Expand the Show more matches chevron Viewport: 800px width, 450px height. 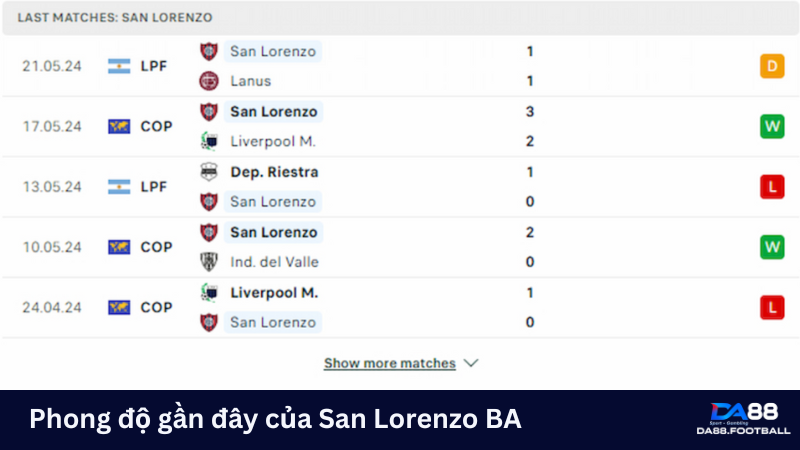click(x=471, y=363)
